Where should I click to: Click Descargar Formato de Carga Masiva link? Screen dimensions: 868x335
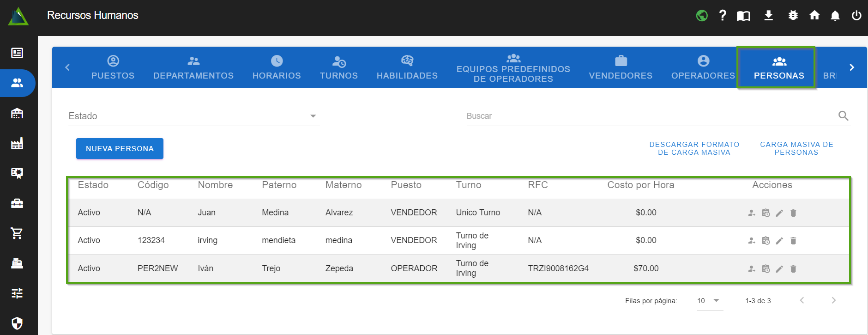pos(694,148)
